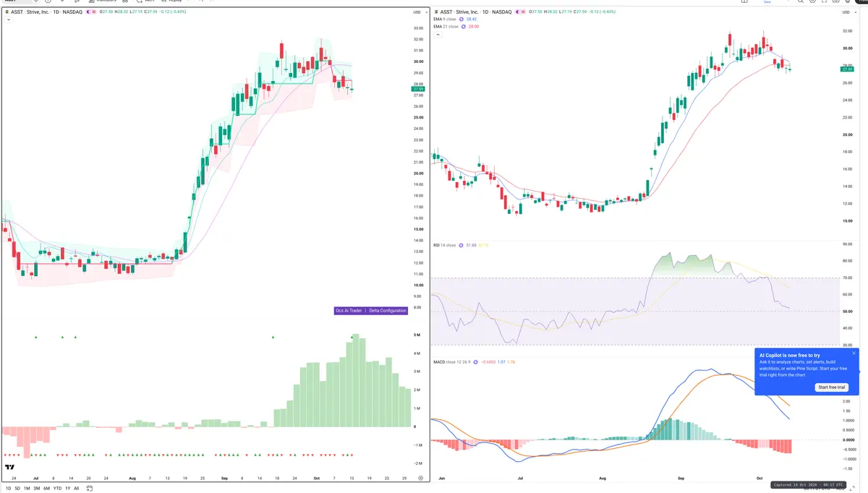Click the EMA 9 value 28.42
868x493 pixels.
pyautogui.click(x=473, y=20)
